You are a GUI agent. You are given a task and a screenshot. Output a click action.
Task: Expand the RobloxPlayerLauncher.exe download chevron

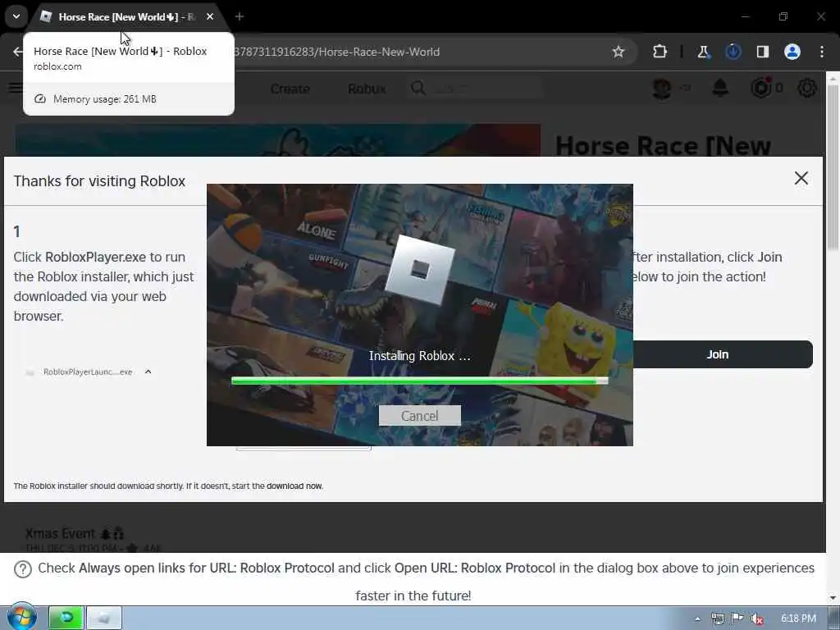tap(148, 372)
